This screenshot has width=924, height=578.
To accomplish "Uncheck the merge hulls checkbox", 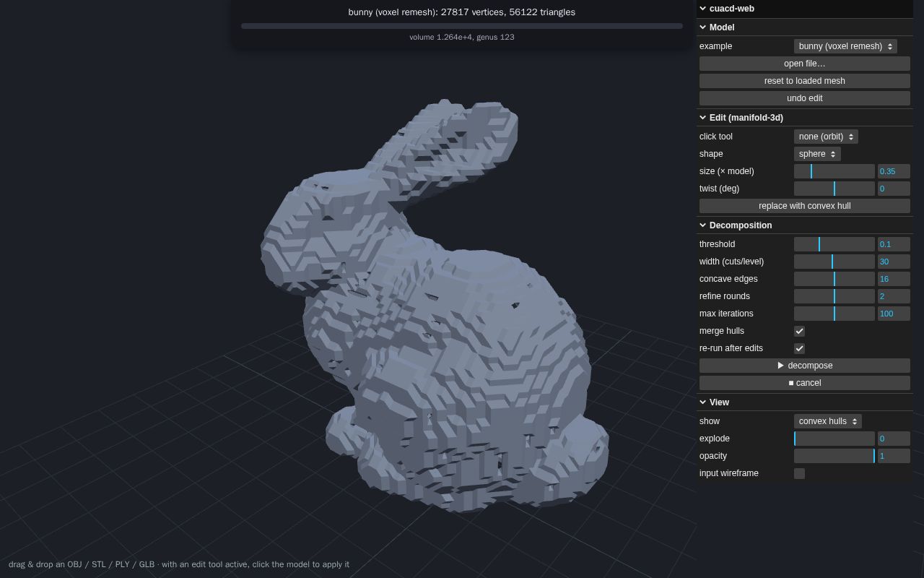I will 799,331.
